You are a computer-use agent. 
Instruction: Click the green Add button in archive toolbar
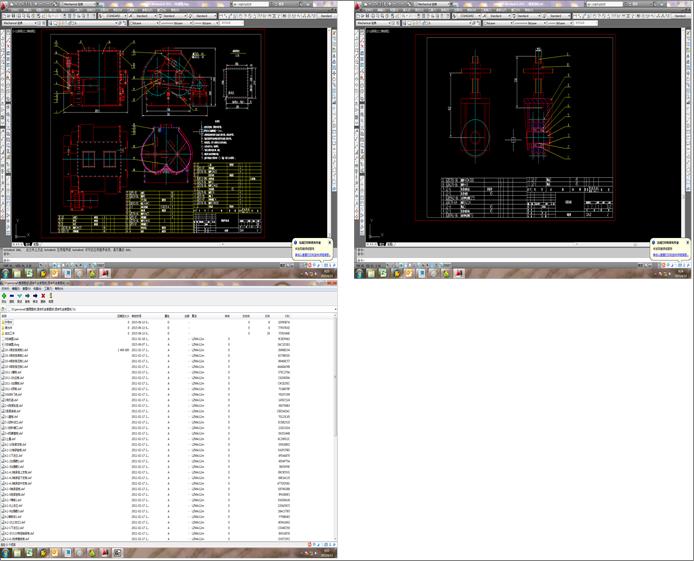coord(6,296)
